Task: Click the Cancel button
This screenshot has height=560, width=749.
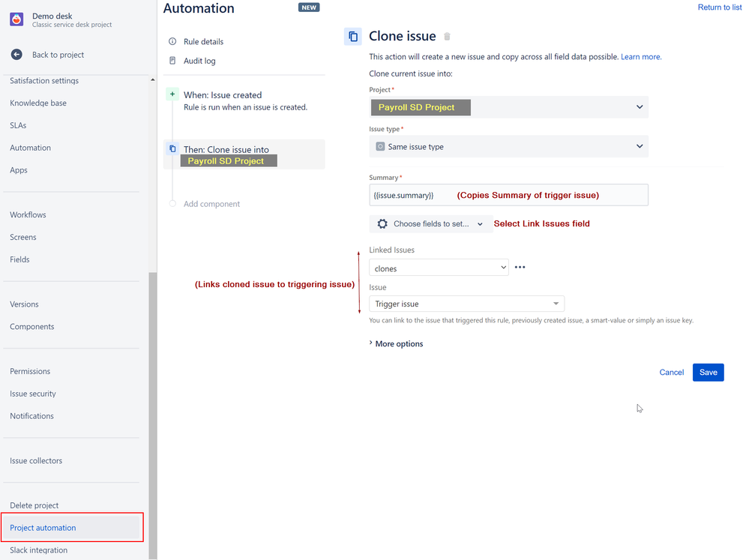Action: pos(671,373)
